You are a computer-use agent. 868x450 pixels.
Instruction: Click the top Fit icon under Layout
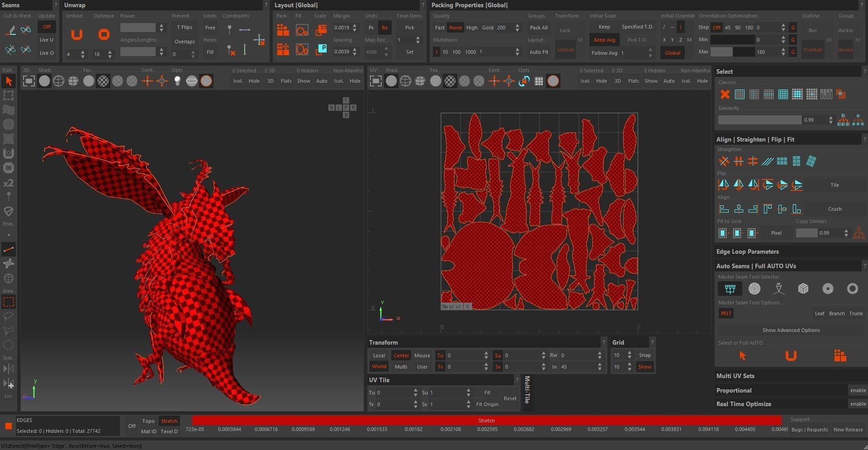(302, 30)
